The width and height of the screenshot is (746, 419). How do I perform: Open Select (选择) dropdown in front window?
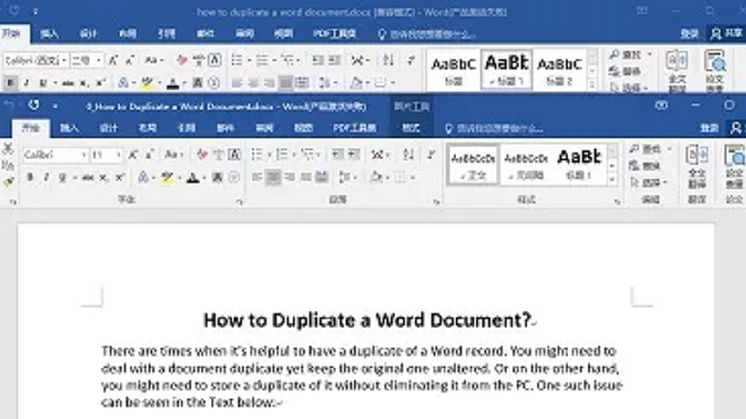(648, 183)
